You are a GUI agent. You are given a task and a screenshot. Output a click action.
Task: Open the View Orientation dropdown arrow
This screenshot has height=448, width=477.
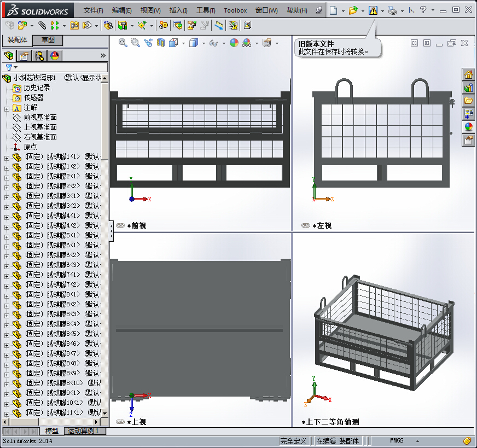183,43
